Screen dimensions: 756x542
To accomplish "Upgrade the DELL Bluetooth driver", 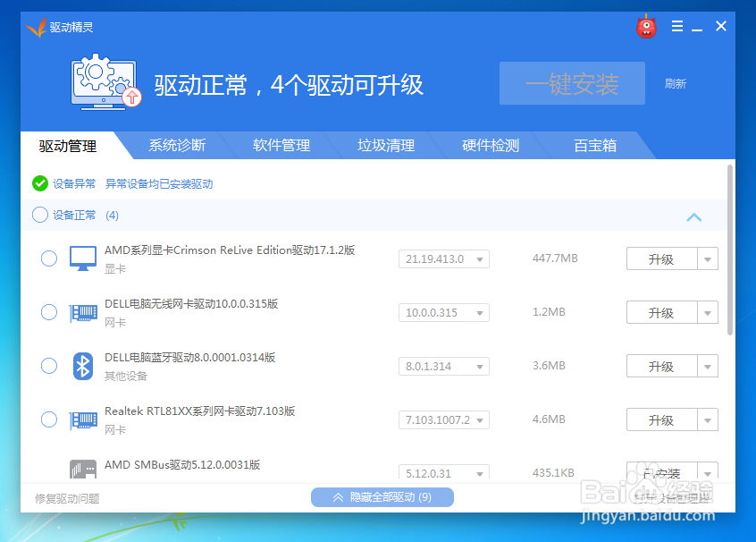I will [x=661, y=367].
